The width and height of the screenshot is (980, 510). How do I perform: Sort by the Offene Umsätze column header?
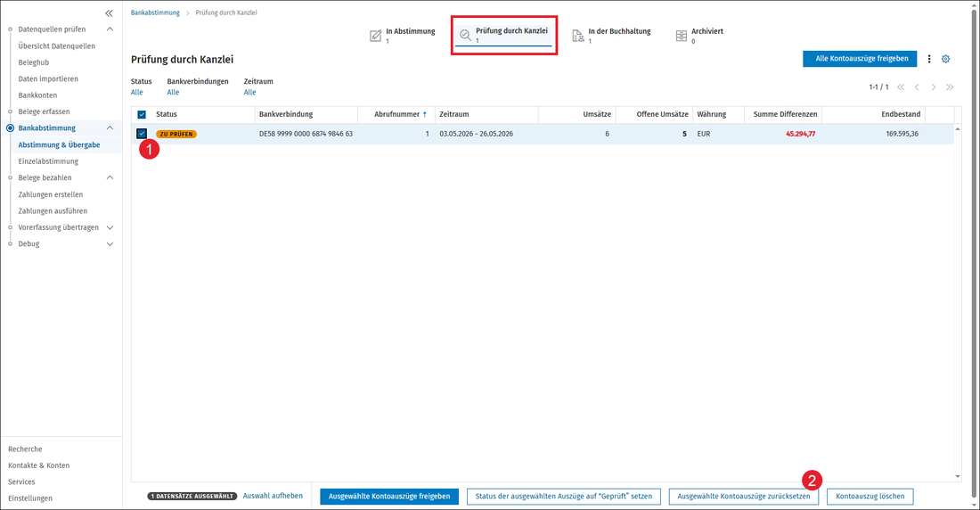(663, 114)
